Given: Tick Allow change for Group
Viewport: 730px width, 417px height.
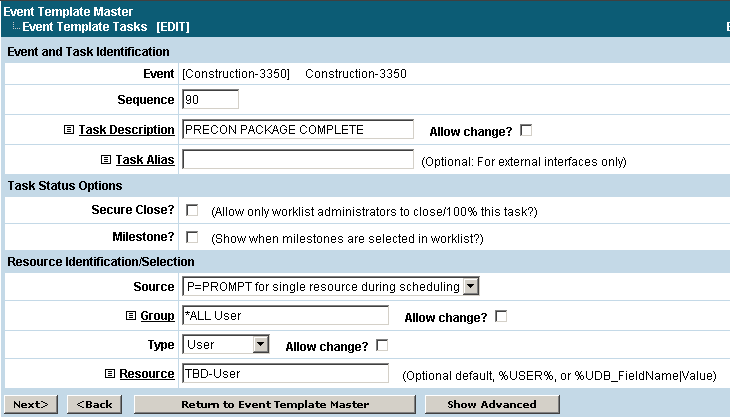Looking at the screenshot, I should click(x=501, y=317).
